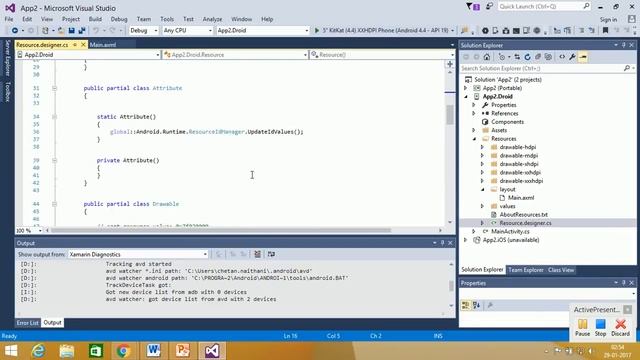Click View Code icon in Solution Explorer
This screenshot has height=360, width=640.
tap(562, 57)
